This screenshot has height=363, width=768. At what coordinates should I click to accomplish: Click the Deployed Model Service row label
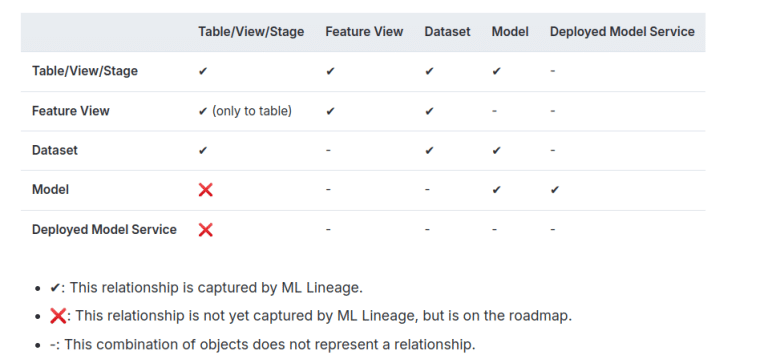pyautogui.click(x=104, y=229)
